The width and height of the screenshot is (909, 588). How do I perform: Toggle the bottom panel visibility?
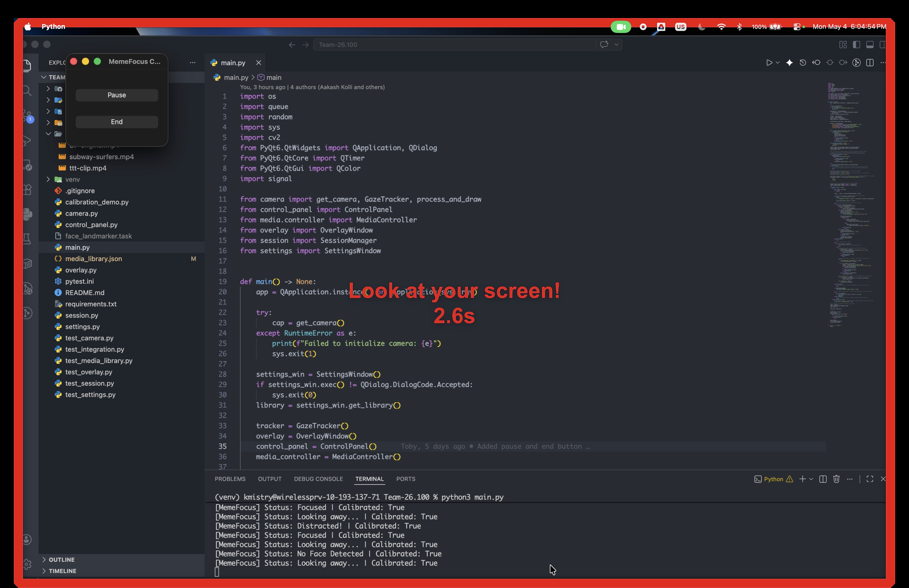pos(870,45)
